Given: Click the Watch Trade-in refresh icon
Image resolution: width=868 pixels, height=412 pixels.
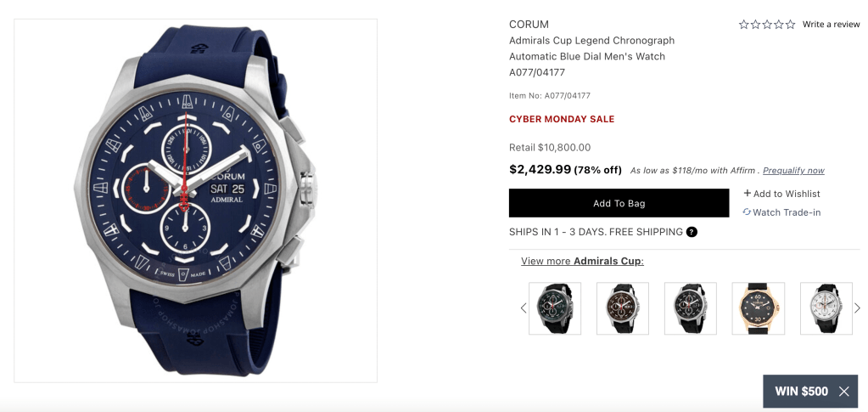Looking at the screenshot, I should pyautogui.click(x=747, y=212).
